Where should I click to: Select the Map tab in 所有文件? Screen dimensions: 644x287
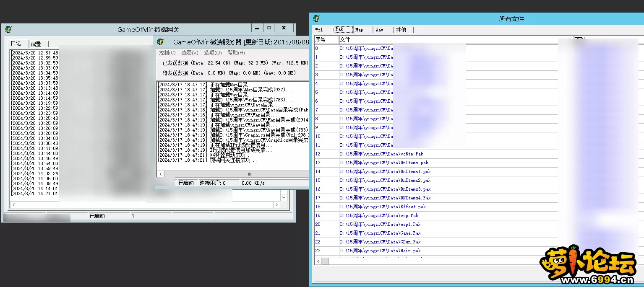tap(363, 30)
